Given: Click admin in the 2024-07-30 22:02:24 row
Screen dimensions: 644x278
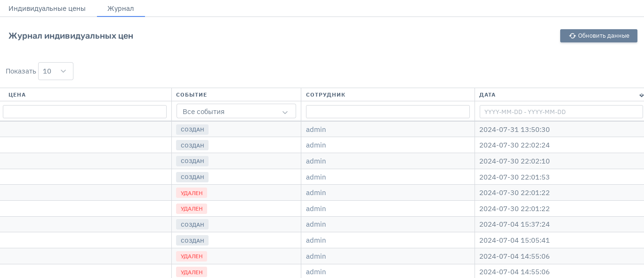Looking at the screenshot, I should point(316,145).
